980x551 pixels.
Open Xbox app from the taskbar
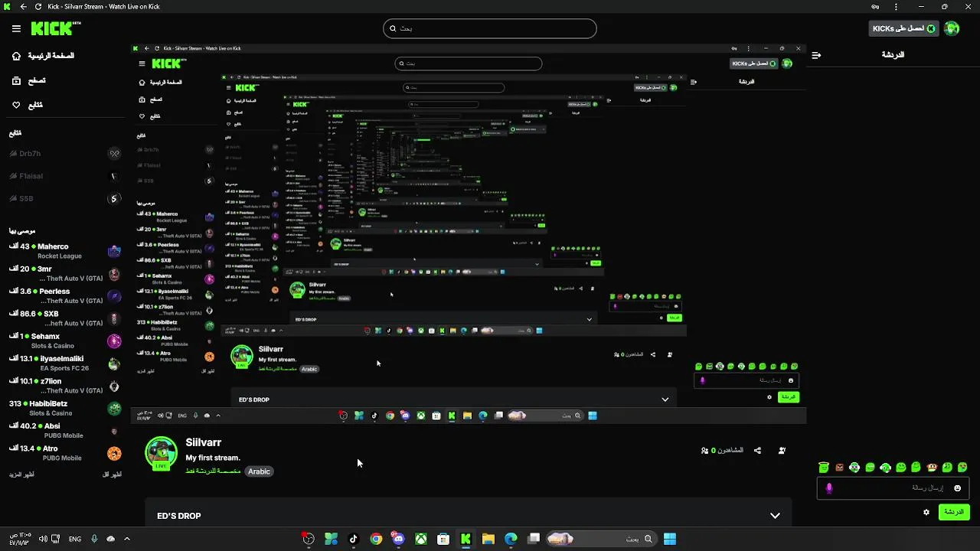[x=421, y=539]
